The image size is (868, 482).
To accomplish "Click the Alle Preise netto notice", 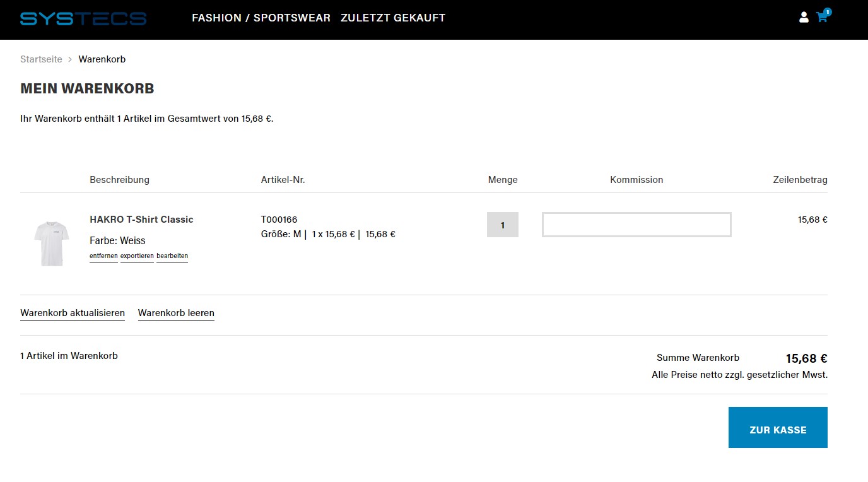I will click(739, 375).
